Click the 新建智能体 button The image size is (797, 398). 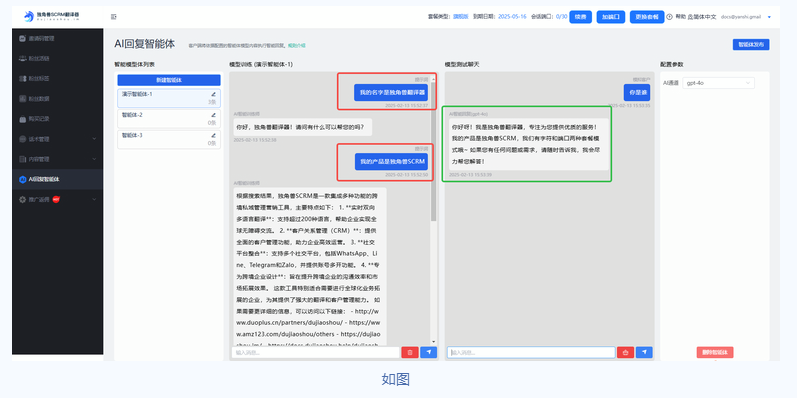click(169, 80)
